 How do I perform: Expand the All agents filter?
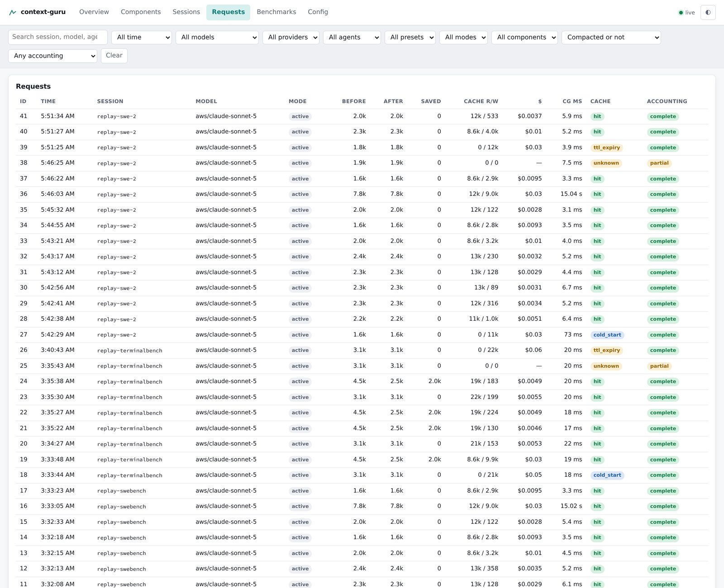[352, 38]
